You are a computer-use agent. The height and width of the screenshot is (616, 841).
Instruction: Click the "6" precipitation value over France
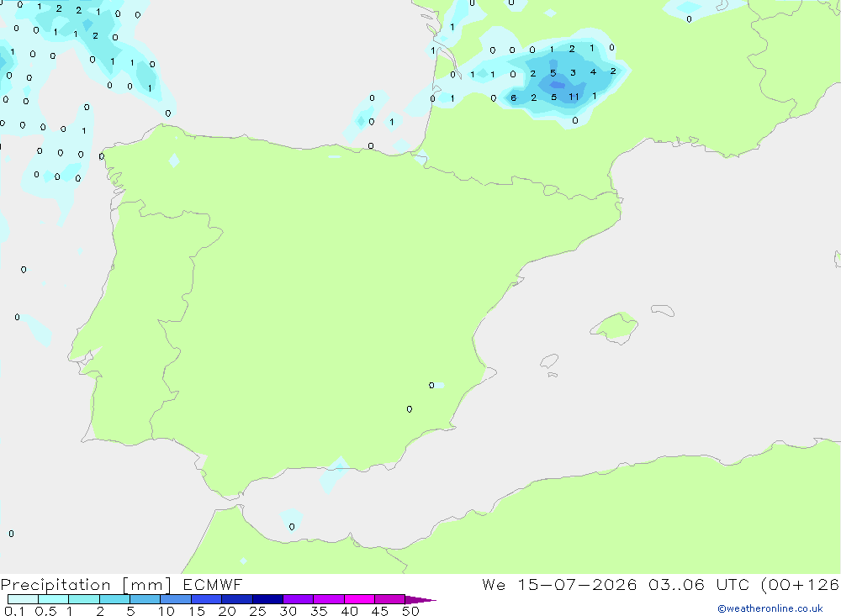pyautogui.click(x=513, y=97)
